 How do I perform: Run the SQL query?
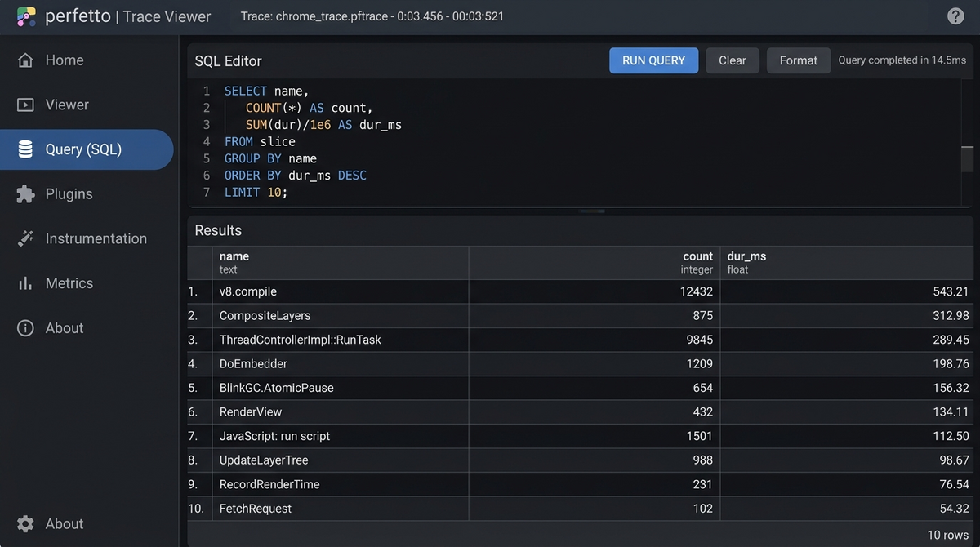(x=653, y=60)
